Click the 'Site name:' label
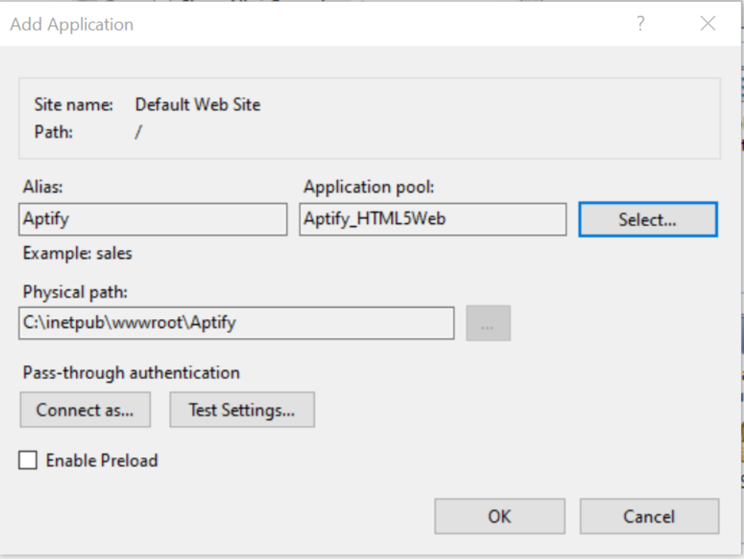 tap(74, 104)
